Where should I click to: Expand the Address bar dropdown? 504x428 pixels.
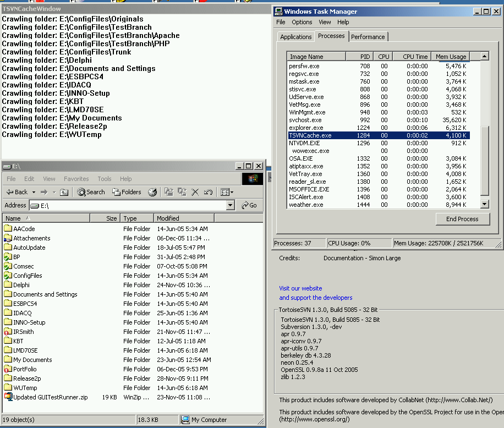coord(230,205)
